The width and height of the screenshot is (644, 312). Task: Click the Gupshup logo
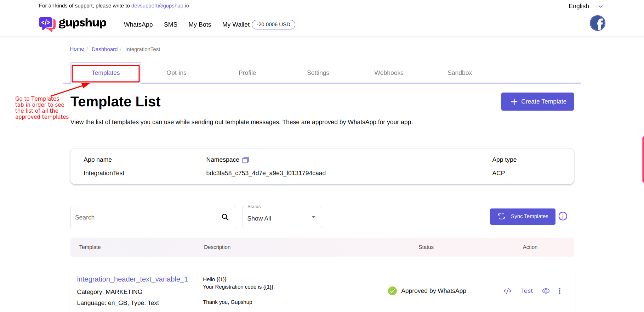[x=73, y=24]
